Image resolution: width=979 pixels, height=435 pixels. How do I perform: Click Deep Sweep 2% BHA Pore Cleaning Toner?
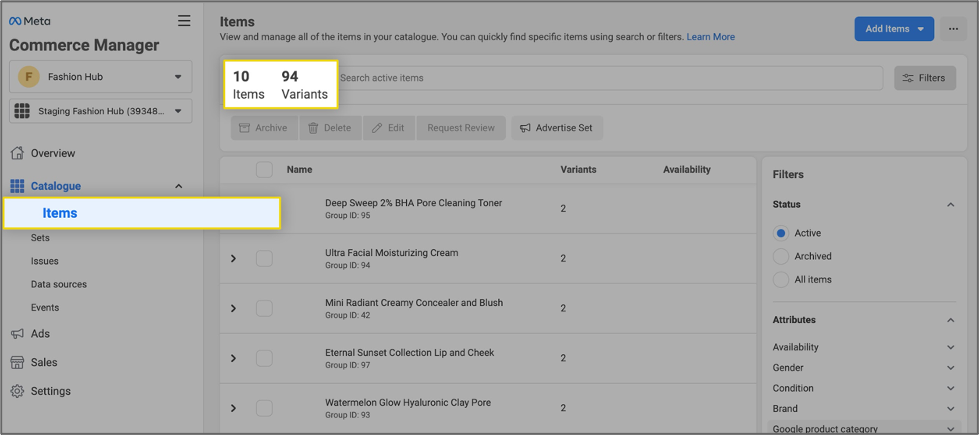click(413, 203)
